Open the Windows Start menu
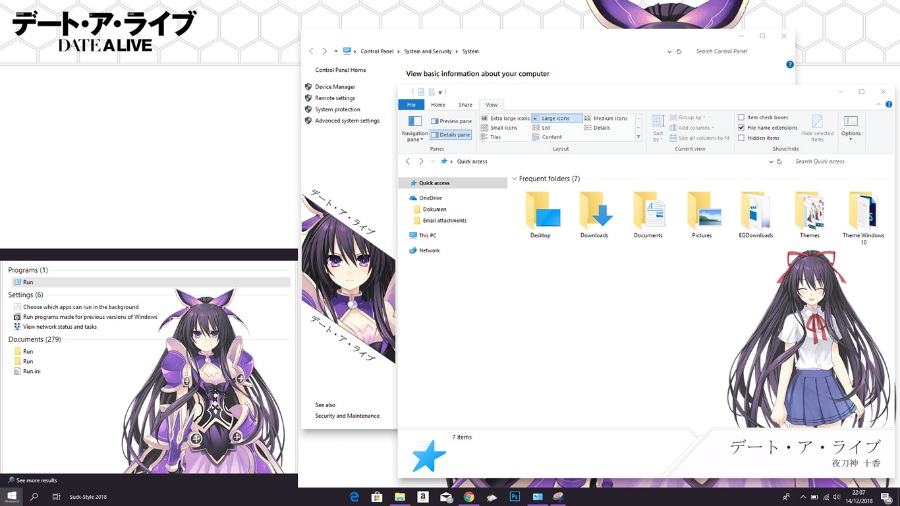Image resolution: width=900 pixels, height=506 pixels. [x=11, y=497]
